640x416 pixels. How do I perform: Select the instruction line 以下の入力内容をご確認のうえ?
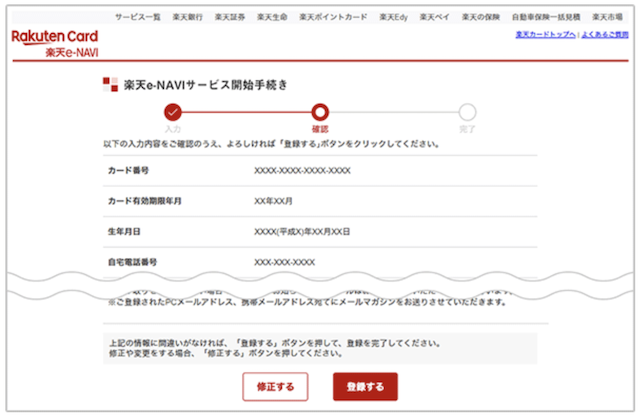point(271,144)
